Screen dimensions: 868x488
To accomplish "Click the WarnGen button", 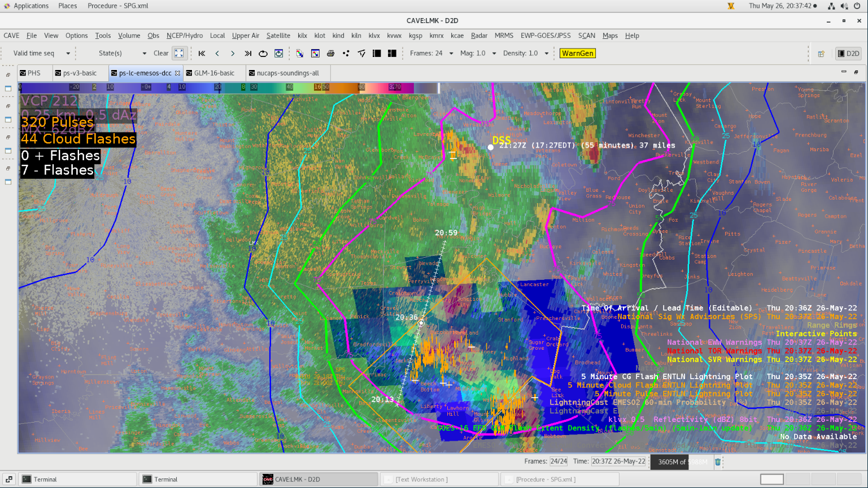I will (x=577, y=53).
